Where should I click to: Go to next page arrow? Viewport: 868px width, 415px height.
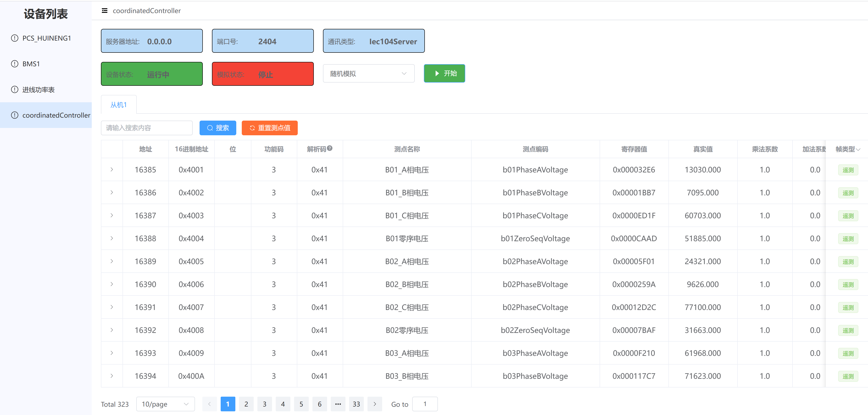(x=375, y=404)
